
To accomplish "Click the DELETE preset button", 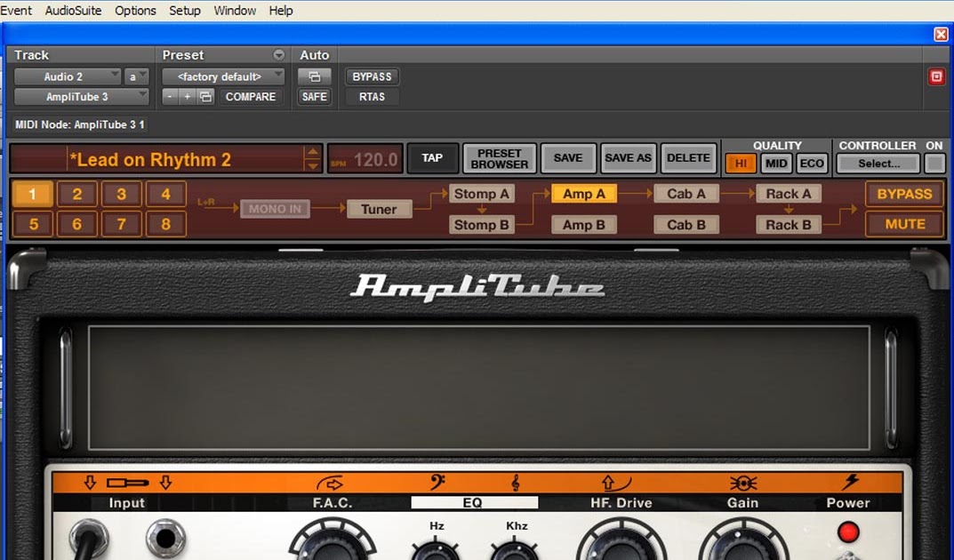I will 688,158.
